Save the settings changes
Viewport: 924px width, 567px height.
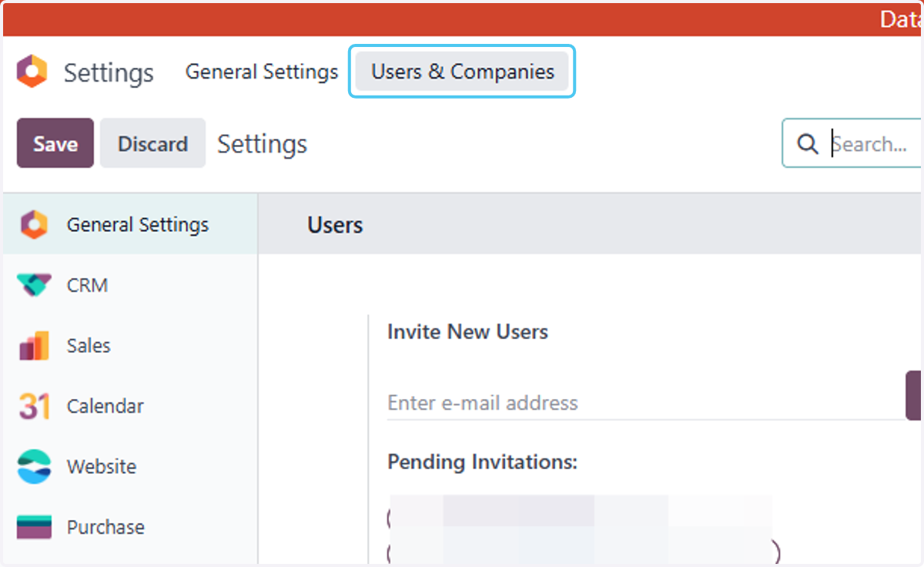coord(55,143)
